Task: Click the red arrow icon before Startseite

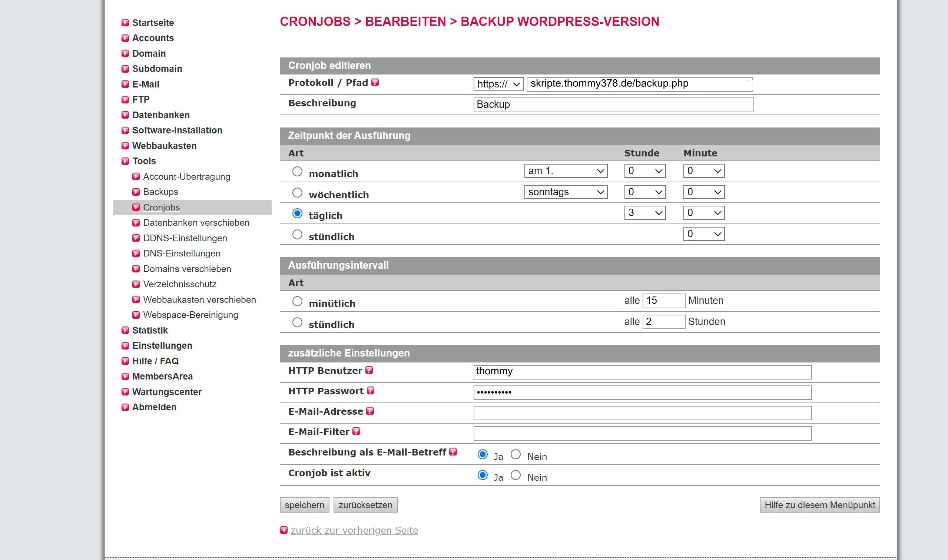Action: tap(125, 23)
